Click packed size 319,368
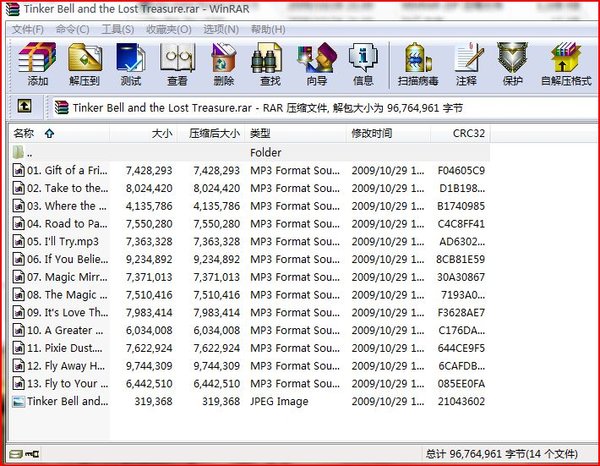The width and height of the screenshot is (600, 466). (221, 401)
